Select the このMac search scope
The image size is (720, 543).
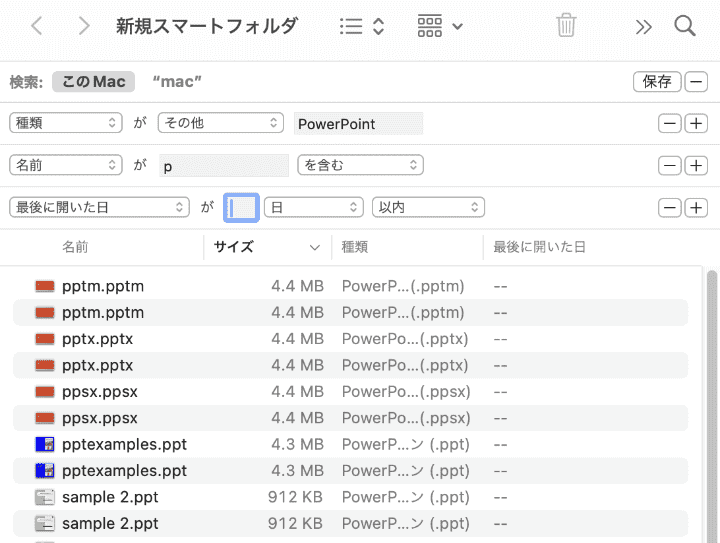pyautogui.click(x=94, y=81)
